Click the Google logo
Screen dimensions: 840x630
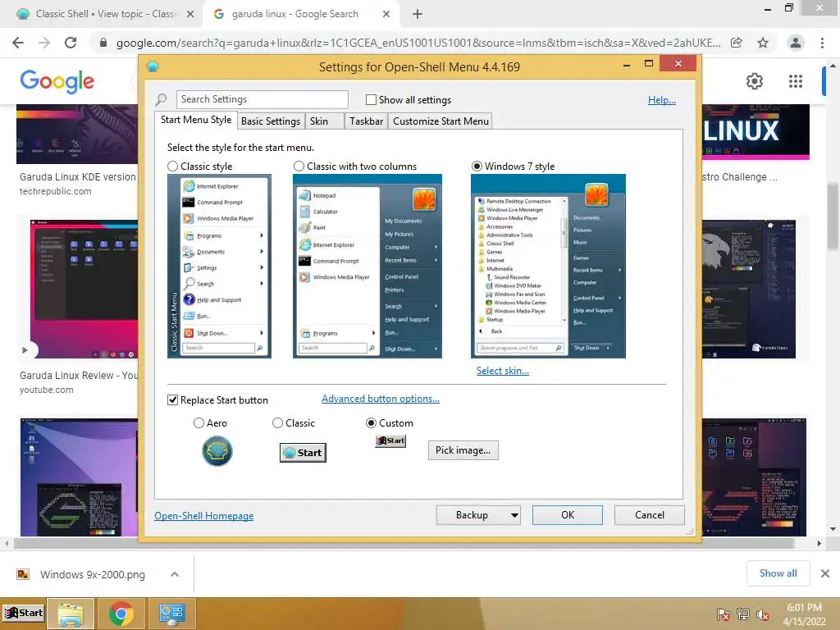click(x=57, y=81)
